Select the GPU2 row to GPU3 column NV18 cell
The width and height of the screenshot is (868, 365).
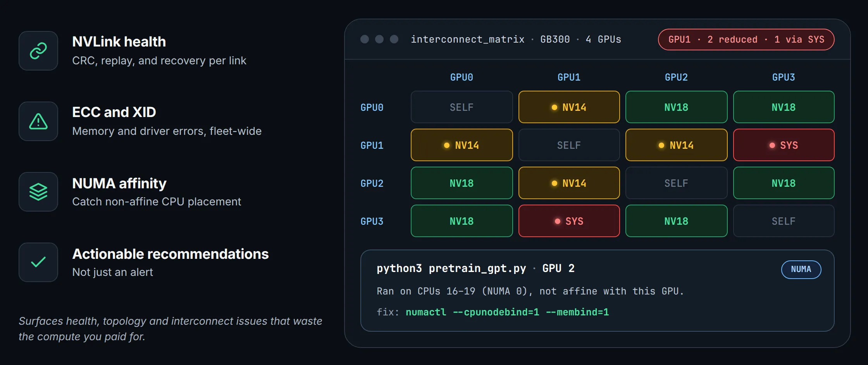click(x=784, y=183)
